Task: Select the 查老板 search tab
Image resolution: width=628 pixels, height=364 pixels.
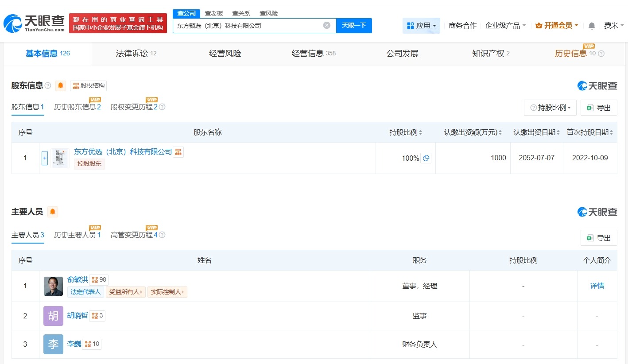Action: pos(213,13)
